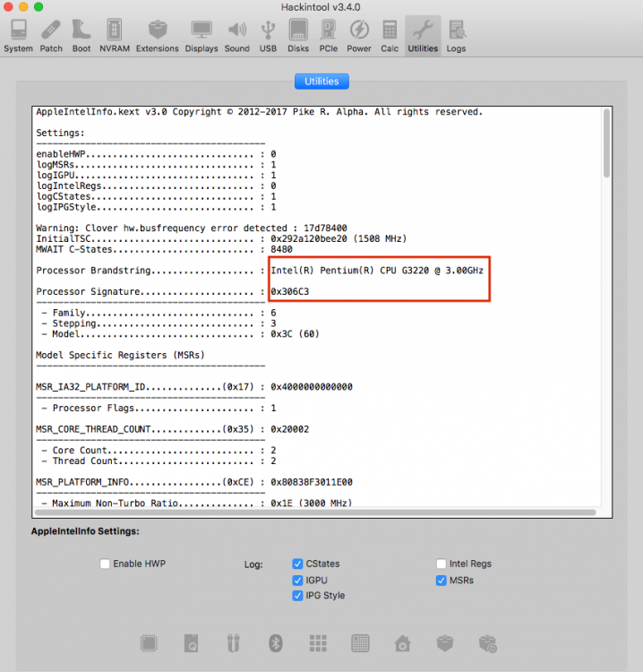This screenshot has height=672, width=643.
Task: Enable the Enable HWP checkbox
Action: pyautogui.click(x=105, y=564)
